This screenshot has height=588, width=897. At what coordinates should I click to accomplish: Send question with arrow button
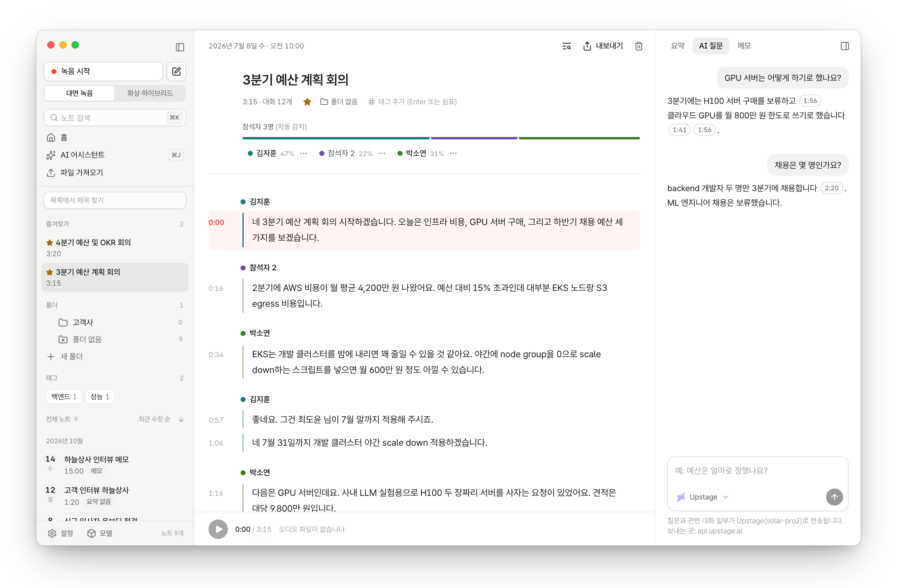coord(834,497)
